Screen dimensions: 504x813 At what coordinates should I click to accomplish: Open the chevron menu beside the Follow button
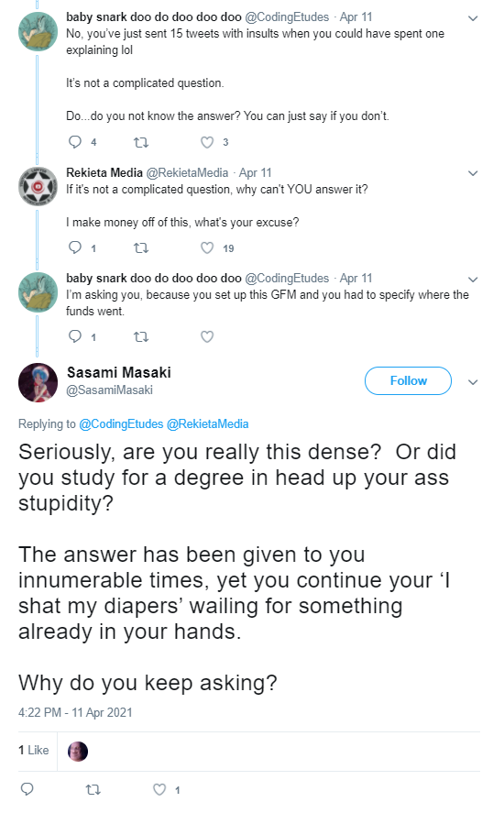[472, 382]
